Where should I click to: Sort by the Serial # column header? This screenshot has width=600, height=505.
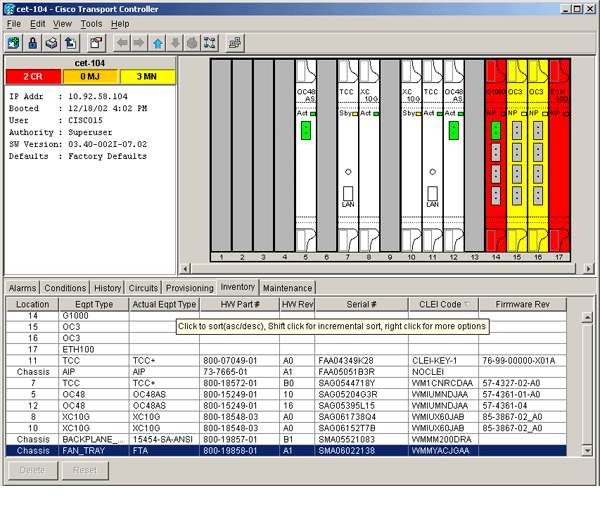pos(362,305)
